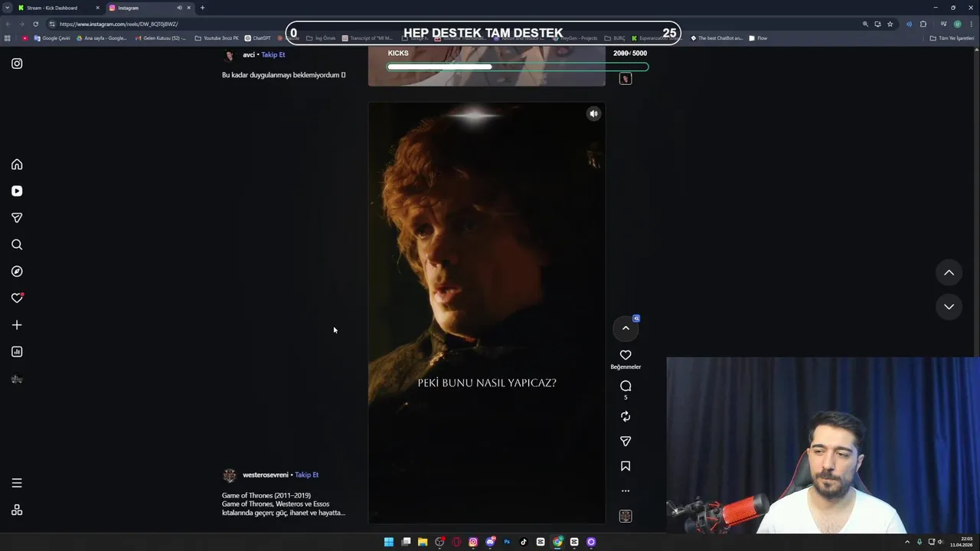Image resolution: width=980 pixels, height=551 pixels.
Task: Open the More hamburger menu in sidebar
Action: [x=17, y=483]
